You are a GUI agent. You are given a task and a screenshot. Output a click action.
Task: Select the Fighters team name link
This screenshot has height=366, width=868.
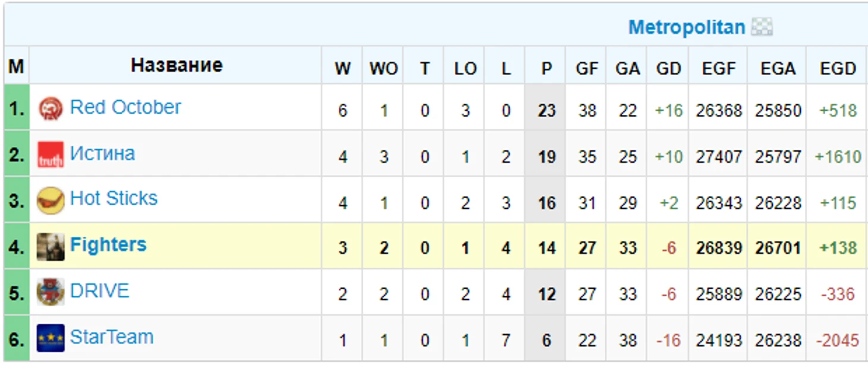coord(108,245)
